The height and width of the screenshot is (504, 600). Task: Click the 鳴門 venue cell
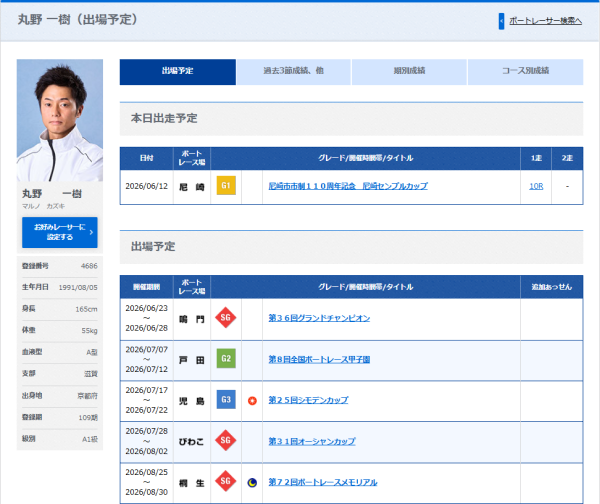click(192, 319)
